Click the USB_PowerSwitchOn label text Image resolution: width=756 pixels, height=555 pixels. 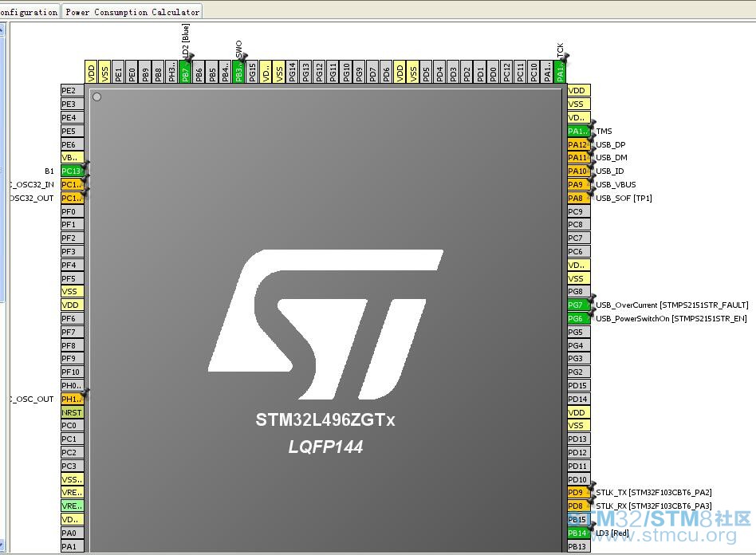coord(671,319)
